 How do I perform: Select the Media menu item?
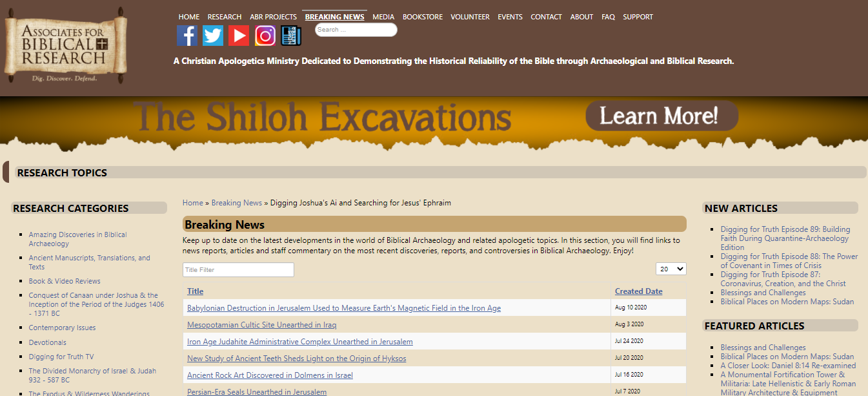(383, 17)
